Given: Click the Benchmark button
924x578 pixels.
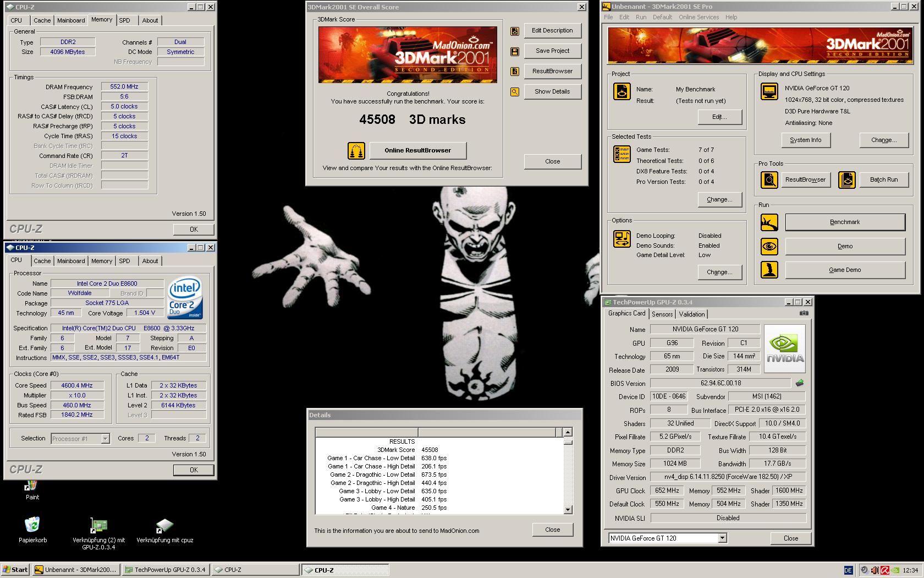Looking at the screenshot, I should tap(845, 222).
